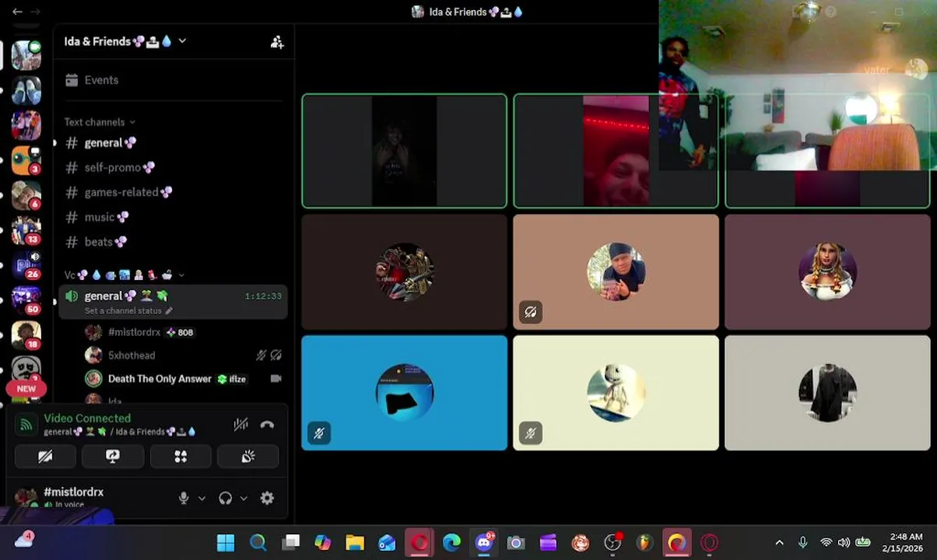This screenshot has width=937, height=560.
Task: Open the invite people icon beside server name
Action: click(277, 42)
